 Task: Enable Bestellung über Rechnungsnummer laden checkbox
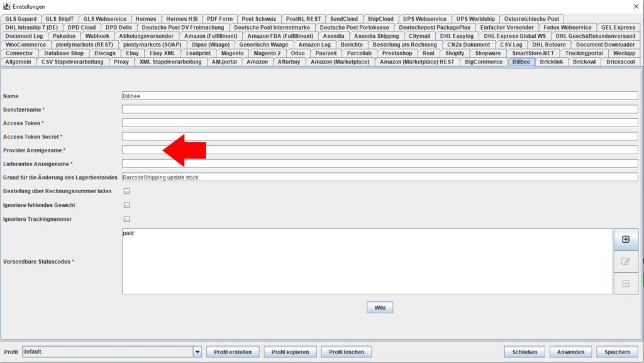pyautogui.click(x=127, y=191)
